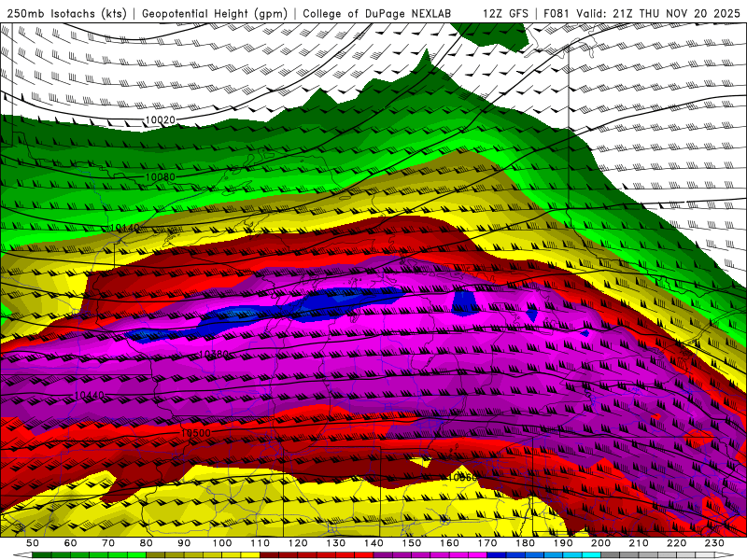Click the 220 value on the color scale

[676, 543]
